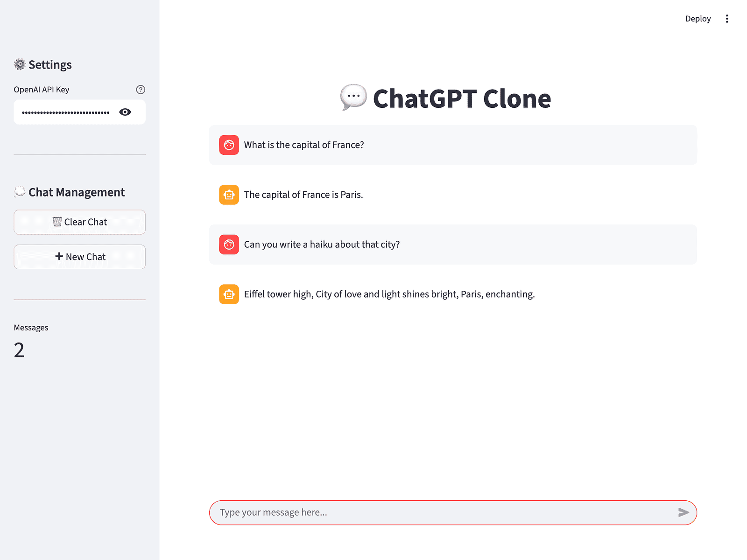Click the Eiffel tower haiku text

pos(389,294)
